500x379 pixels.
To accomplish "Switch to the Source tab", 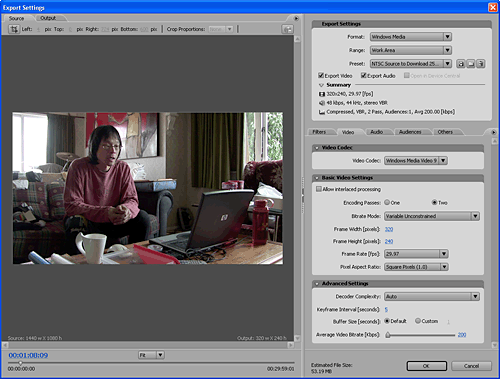I will 16,18.
